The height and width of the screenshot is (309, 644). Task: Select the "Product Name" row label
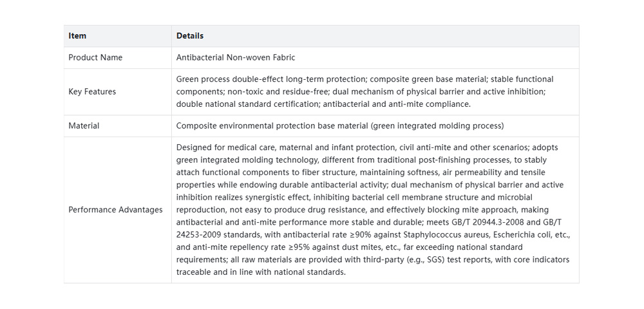pos(95,57)
